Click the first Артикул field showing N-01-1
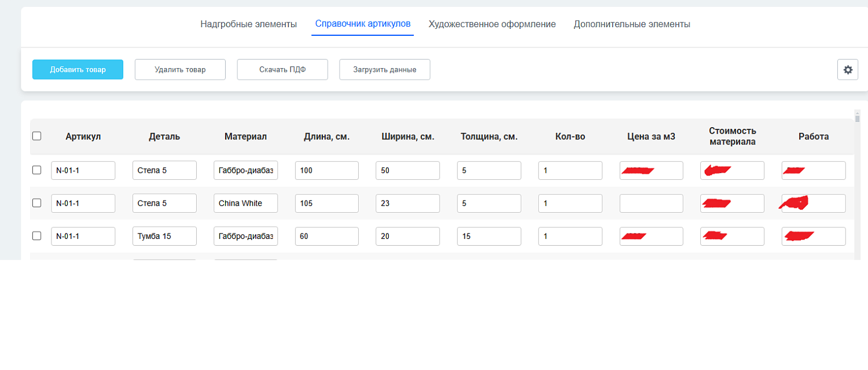 click(x=83, y=170)
